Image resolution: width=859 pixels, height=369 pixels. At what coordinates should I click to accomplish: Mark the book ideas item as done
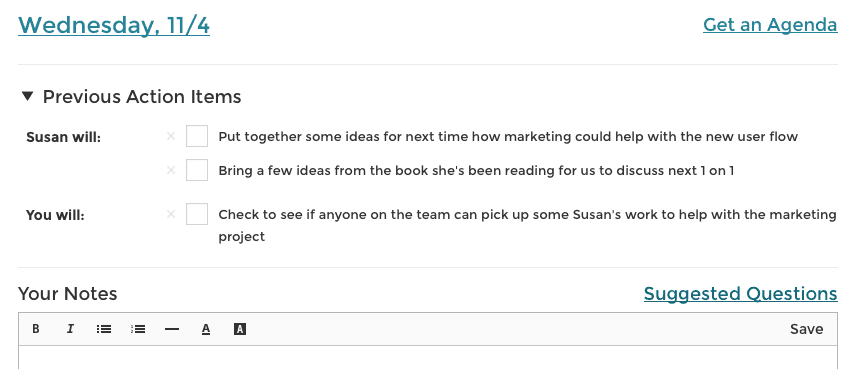click(x=197, y=170)
